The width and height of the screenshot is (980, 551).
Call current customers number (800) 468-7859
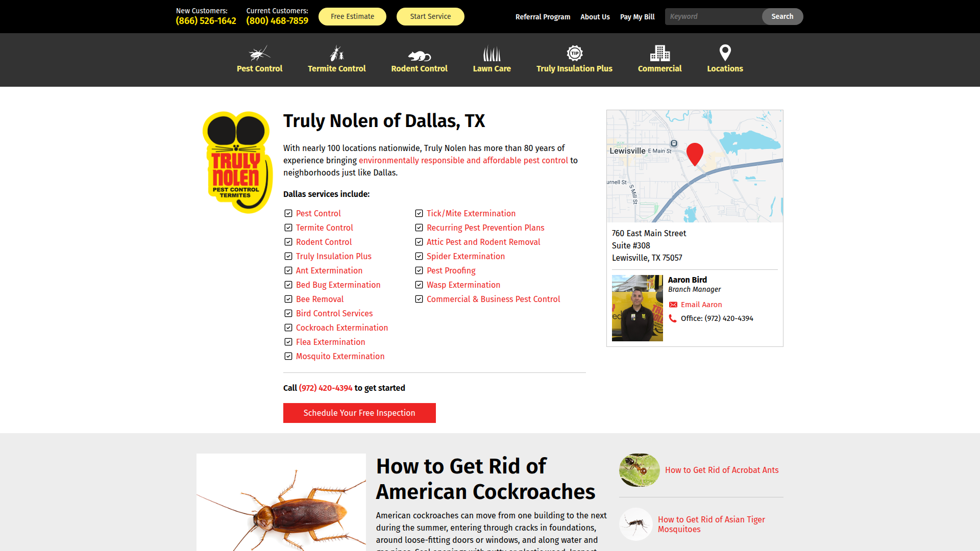coord(277,21)
